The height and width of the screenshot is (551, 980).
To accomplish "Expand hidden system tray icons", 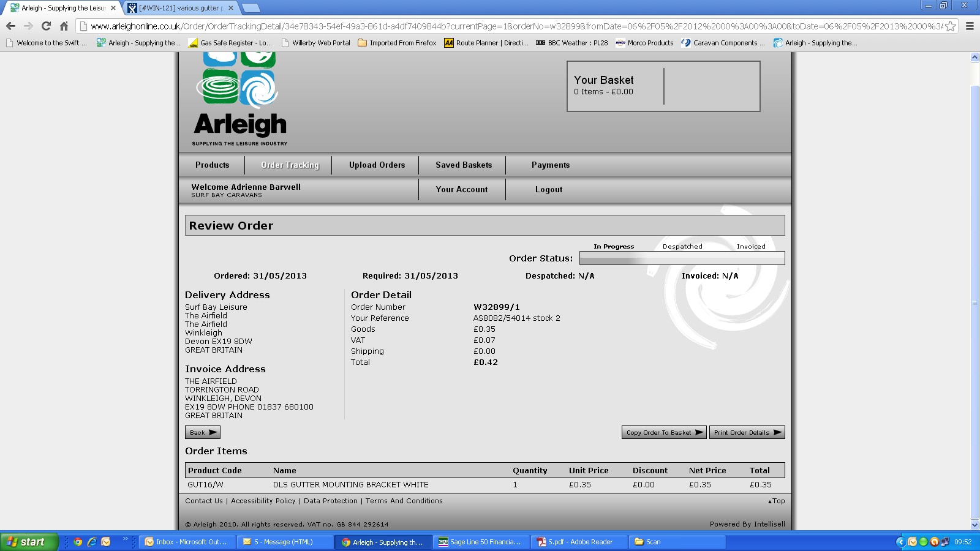I will coord(900,542).
